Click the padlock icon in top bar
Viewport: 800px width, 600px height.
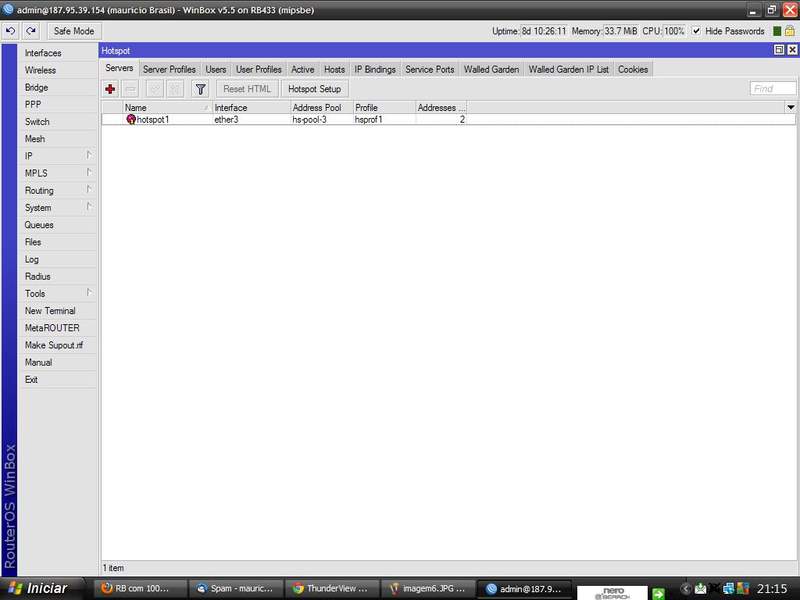click(789, 31)
